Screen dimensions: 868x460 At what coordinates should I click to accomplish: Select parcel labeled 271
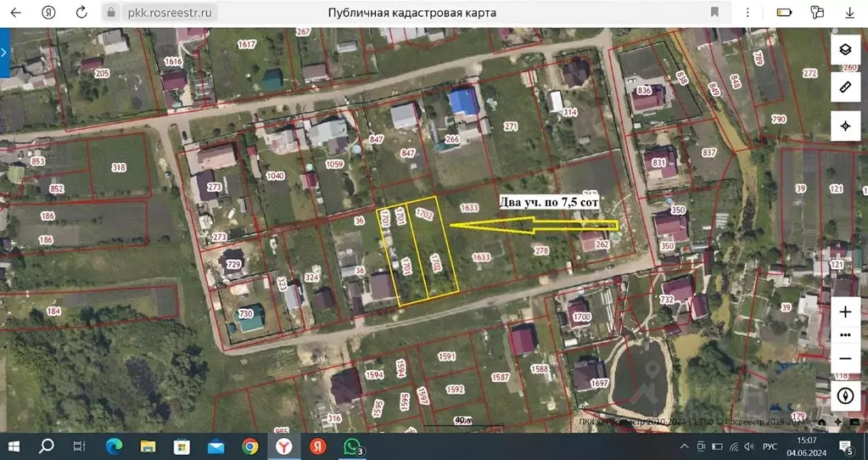[x=511, y=126]
